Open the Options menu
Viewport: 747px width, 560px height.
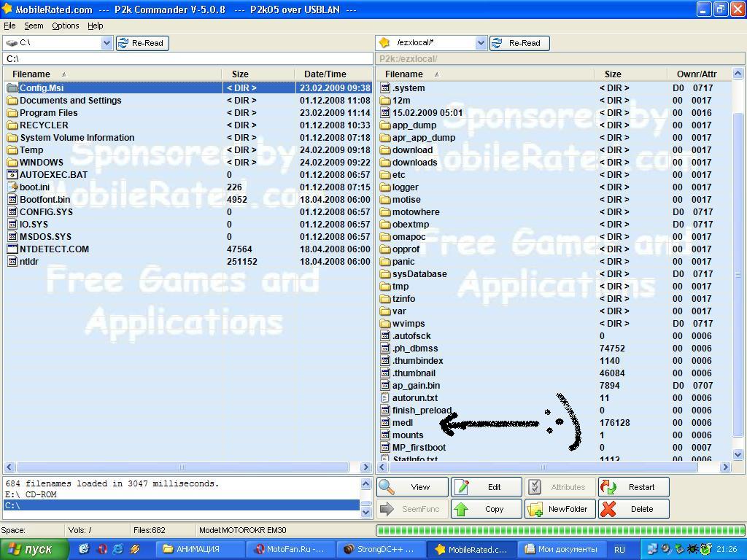65,26
